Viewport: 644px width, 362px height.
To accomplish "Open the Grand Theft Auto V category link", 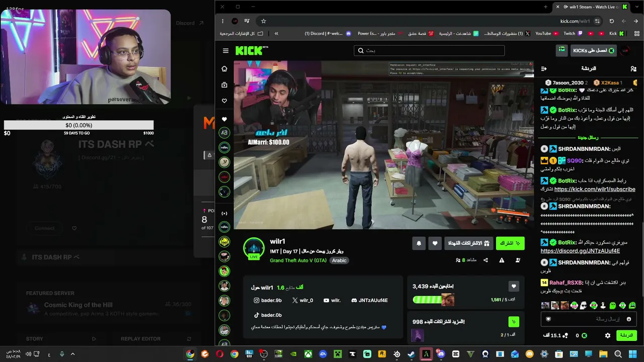I will click(298, 260).
